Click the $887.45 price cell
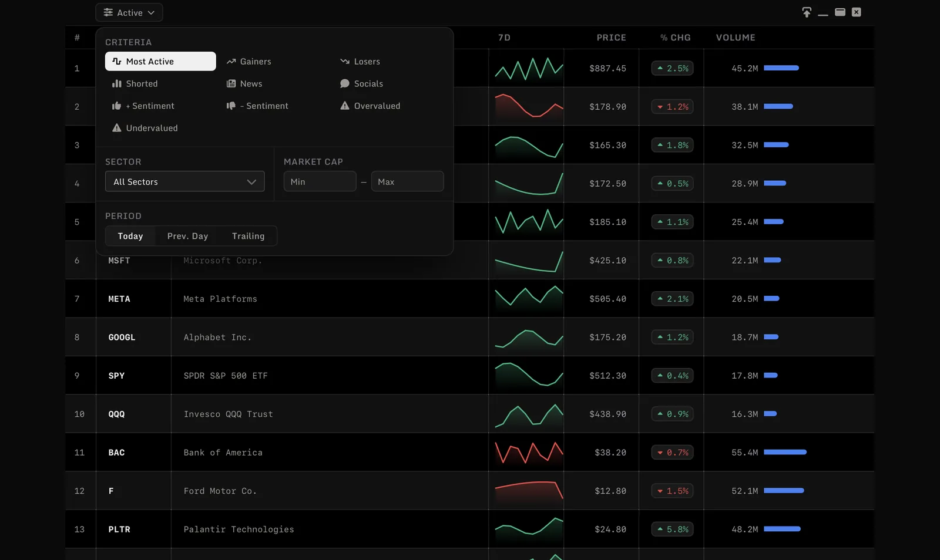The width and height of the screenshot is (940, 560). [x=607, y=69]
